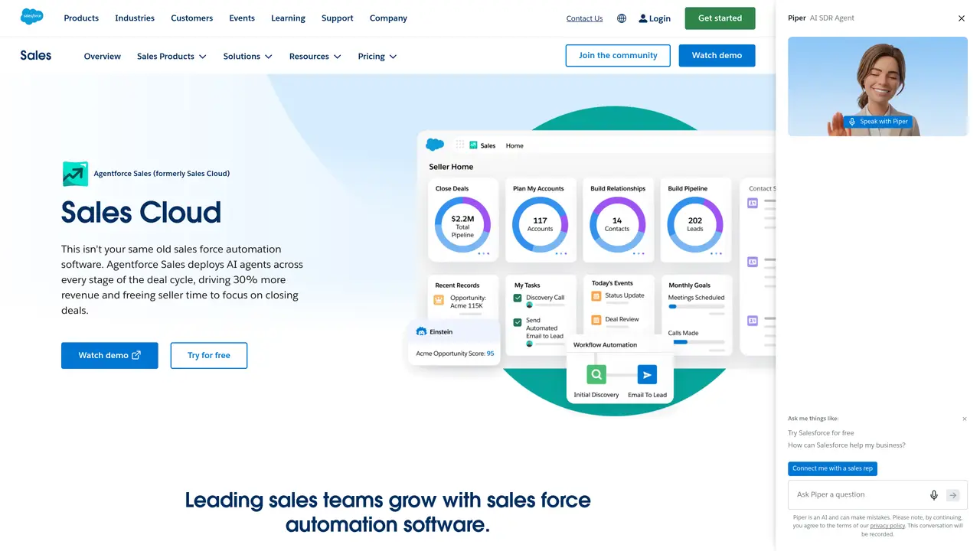Click the Calls Made progress bar
980x551 pixels.
696,342
